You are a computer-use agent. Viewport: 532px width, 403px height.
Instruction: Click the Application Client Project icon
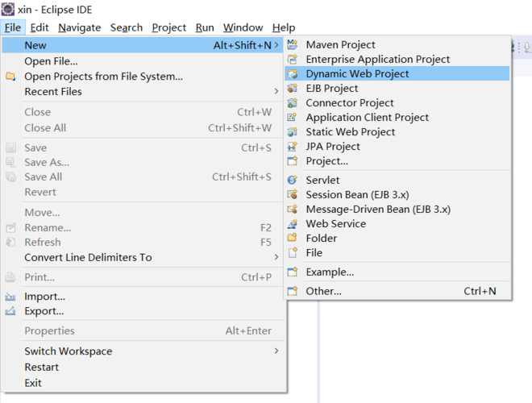coord(292,118)
